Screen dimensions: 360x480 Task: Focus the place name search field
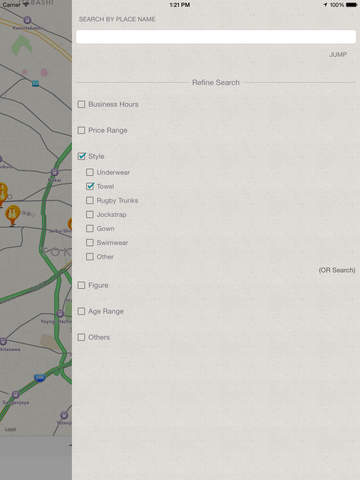click(x=216, y=37)
